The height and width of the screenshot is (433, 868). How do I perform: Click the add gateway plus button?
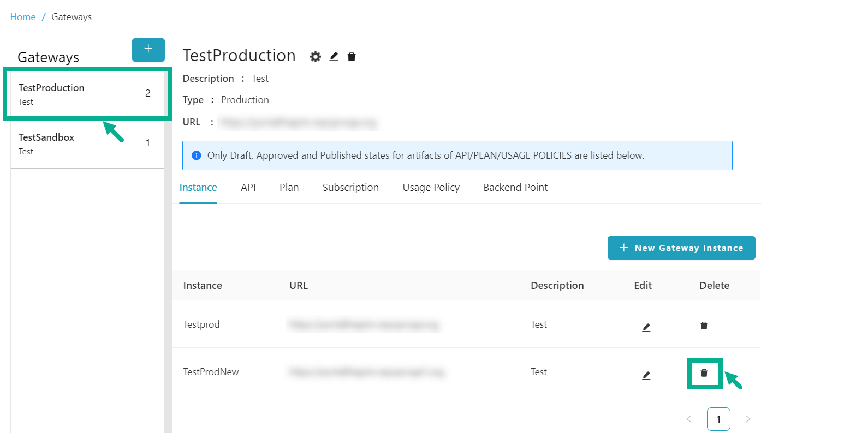[x=148, y=50]
